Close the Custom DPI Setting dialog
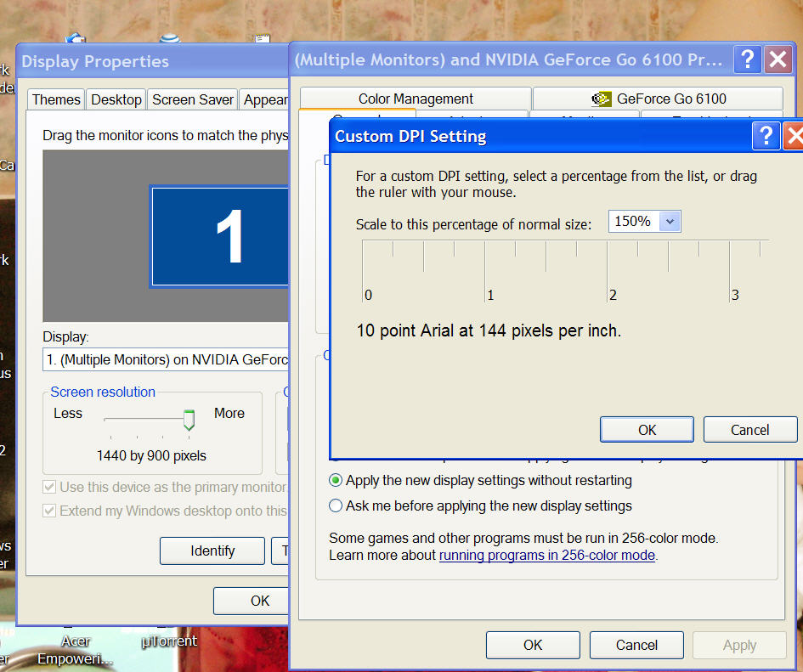Image resolution: width=803 pixels, height=672 pixels. coord(794,136)
